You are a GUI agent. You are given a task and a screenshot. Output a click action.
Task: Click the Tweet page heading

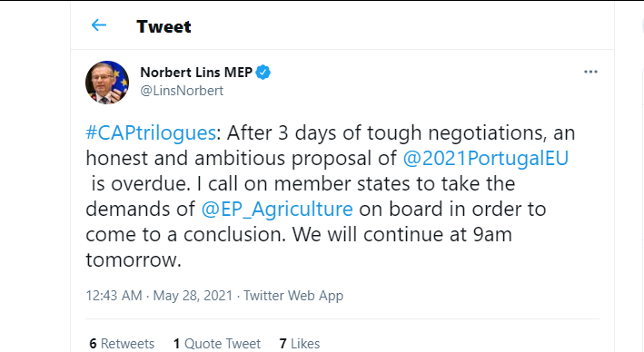tap(163, 26)
